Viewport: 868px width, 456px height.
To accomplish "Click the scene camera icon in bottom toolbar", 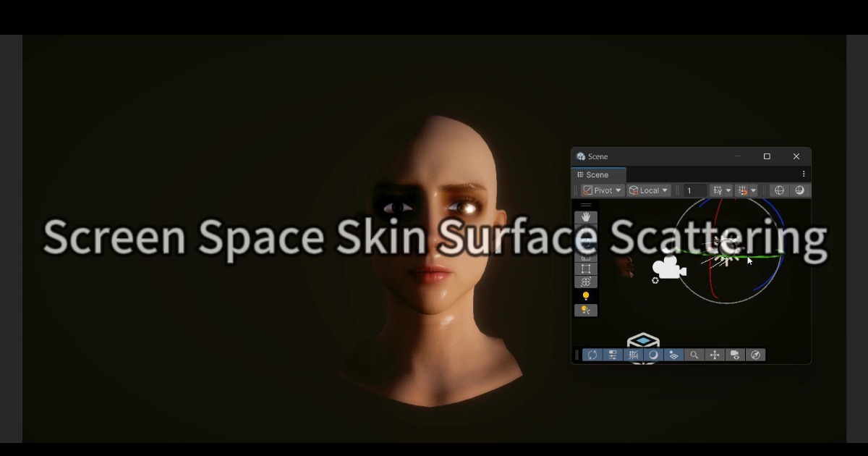I will (x=735, y=355).
